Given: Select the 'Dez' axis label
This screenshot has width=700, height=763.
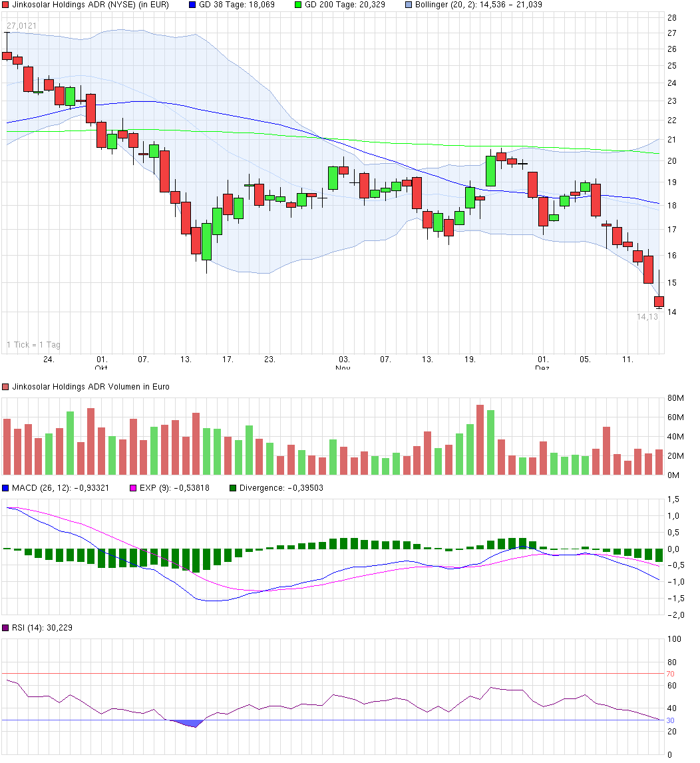Looking at the screenshot, I should point(543,367).
